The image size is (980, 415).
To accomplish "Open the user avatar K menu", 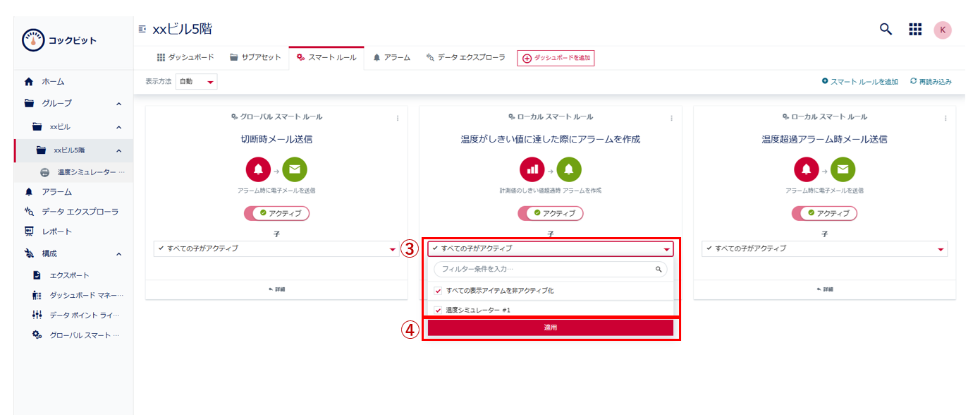I will click(943, 30).
